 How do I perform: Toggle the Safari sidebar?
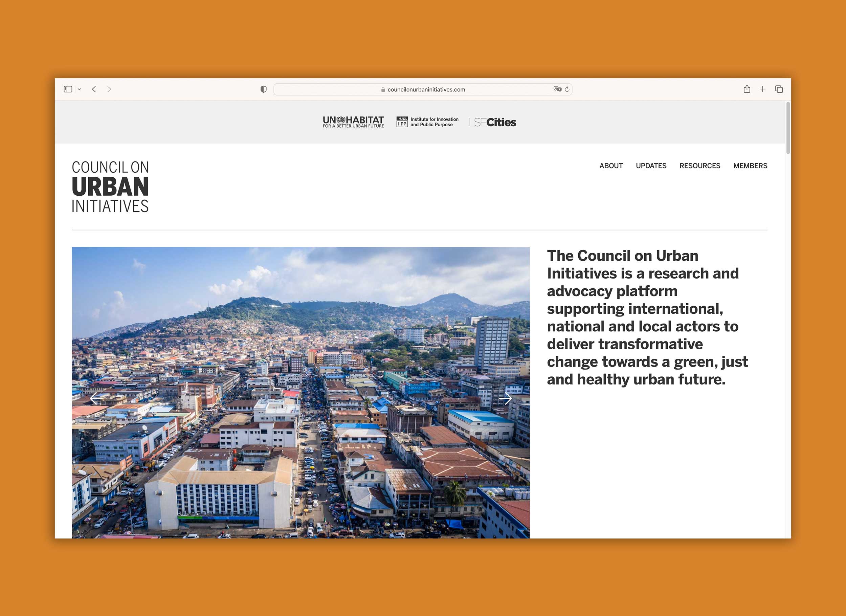[68, 89]
